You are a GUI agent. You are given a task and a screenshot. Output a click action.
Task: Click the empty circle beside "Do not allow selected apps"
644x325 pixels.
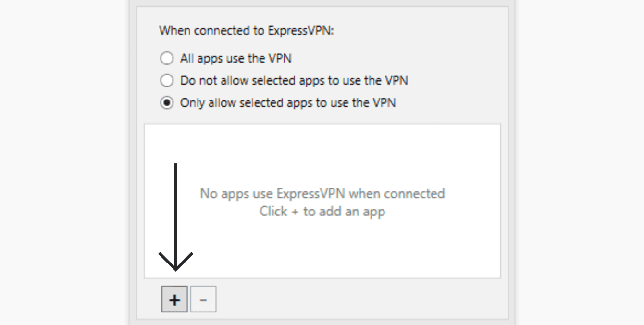(167, 81)
